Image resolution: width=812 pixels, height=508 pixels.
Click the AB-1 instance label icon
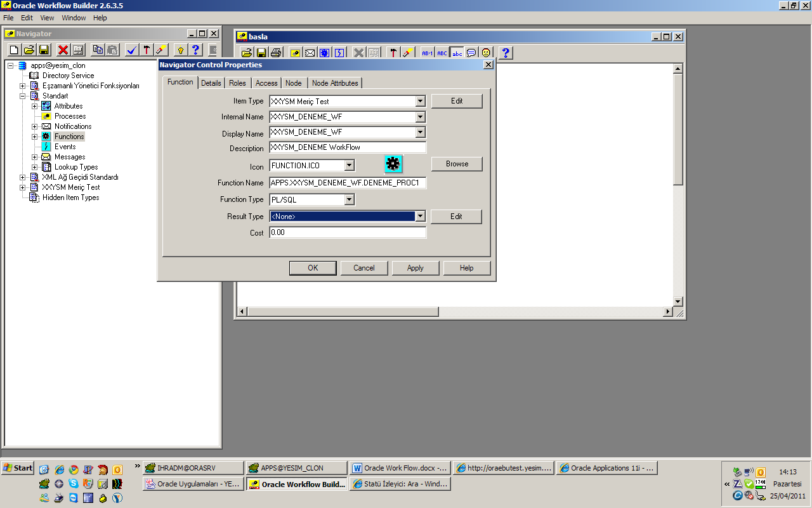coord(428,53)
